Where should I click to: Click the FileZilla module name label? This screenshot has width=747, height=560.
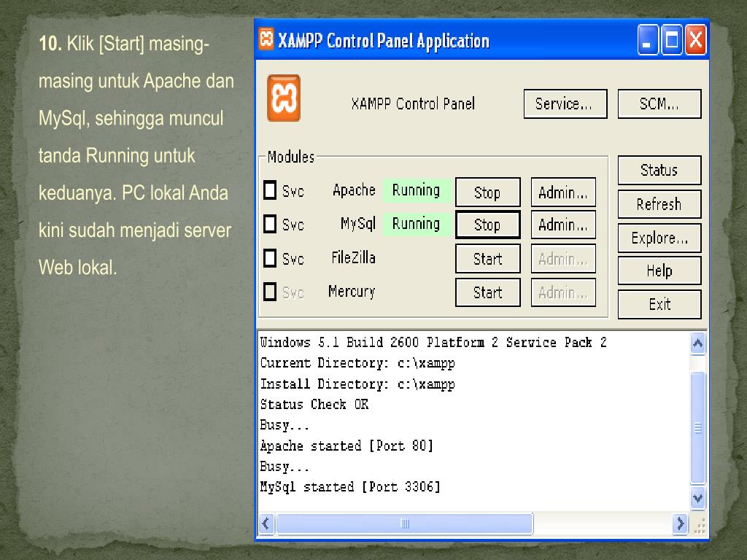click(x=353, y=257)
